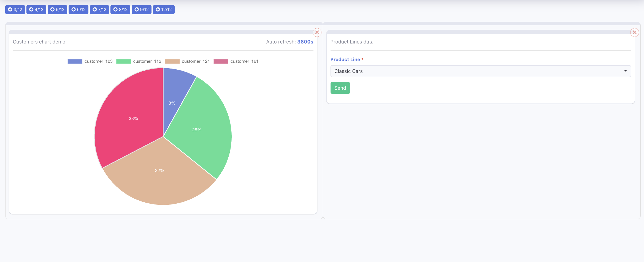
Task: Add a 3/12 width column
Action: [15, 10]
